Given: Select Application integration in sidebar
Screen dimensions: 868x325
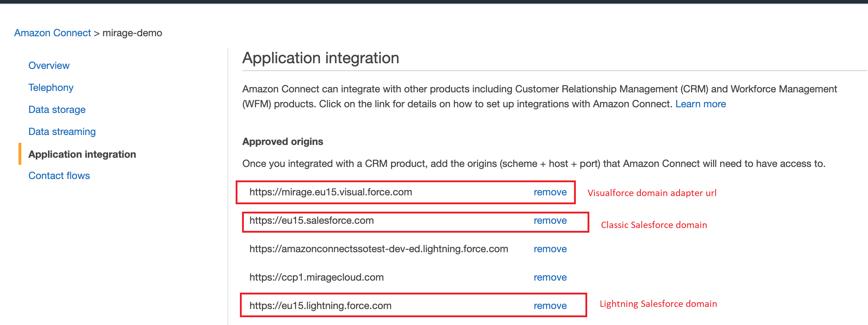Looking at the screenshot, I should (x=82, y=155).
